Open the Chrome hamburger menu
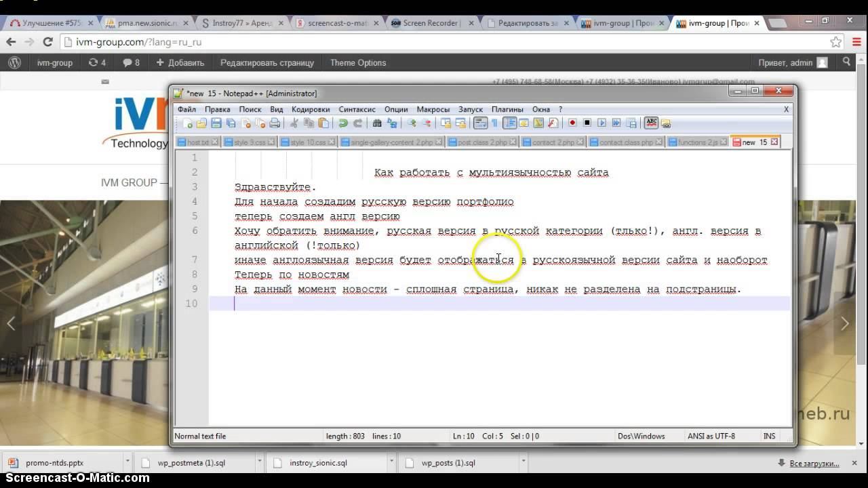 856,42
